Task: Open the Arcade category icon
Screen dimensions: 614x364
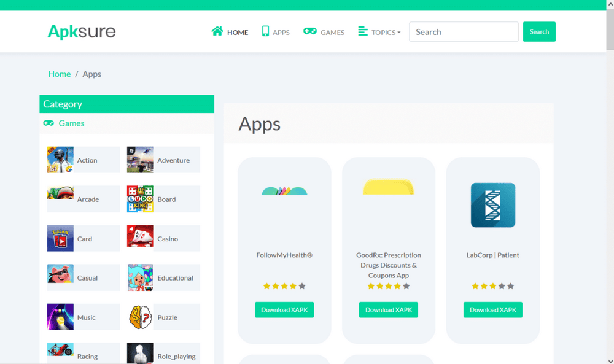Action: coord(60,199)
